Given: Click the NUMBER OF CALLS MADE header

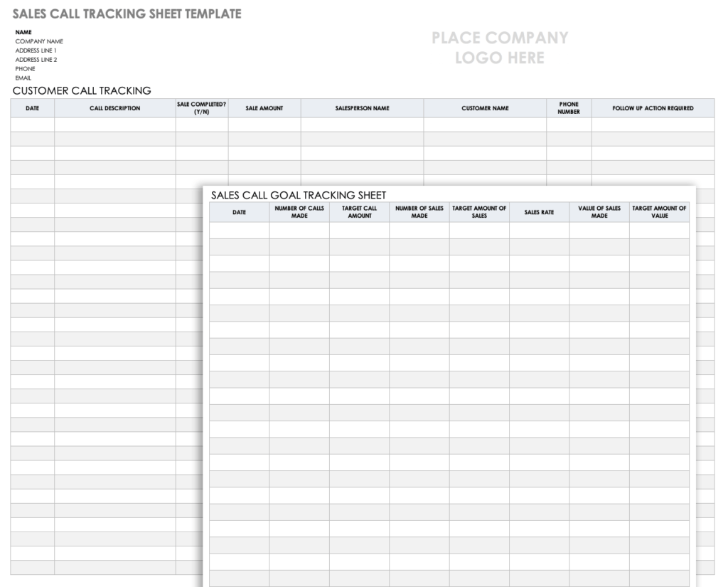Looking at the screenshot, I should point(300,211).
